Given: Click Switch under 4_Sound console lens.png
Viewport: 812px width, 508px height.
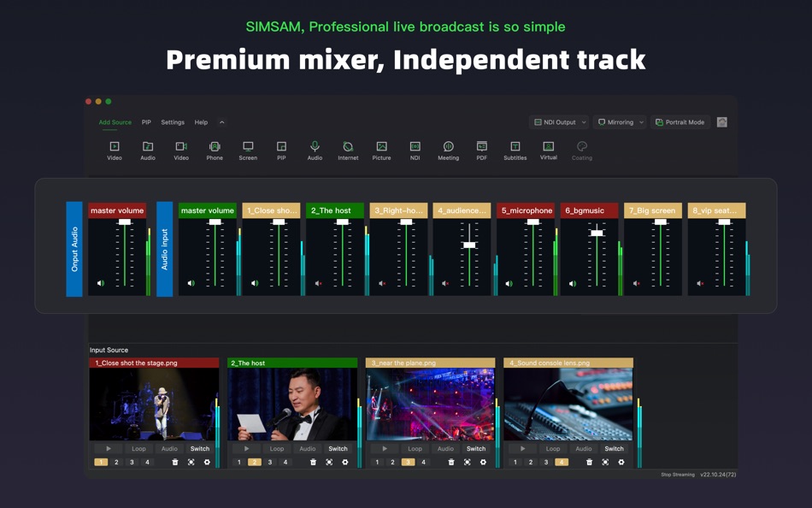Looking at the screenshot, I should click(x=615, y=448).
